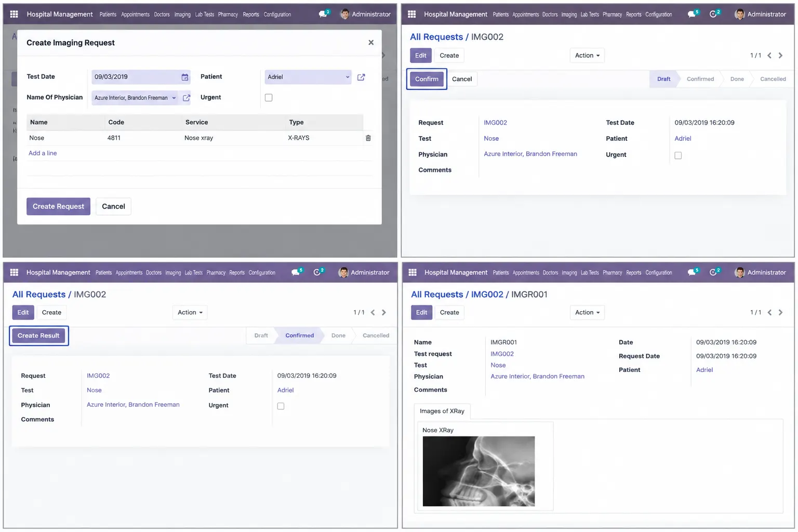
Task: Toggle the Urgent checkbox in the Confirmed IMG002 window
Action: click(281, 406)
